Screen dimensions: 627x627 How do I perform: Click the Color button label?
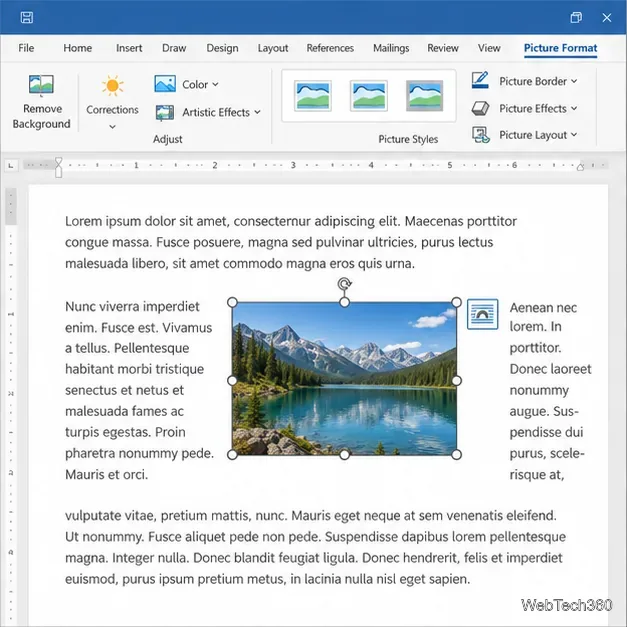click(x=195, y=84)
